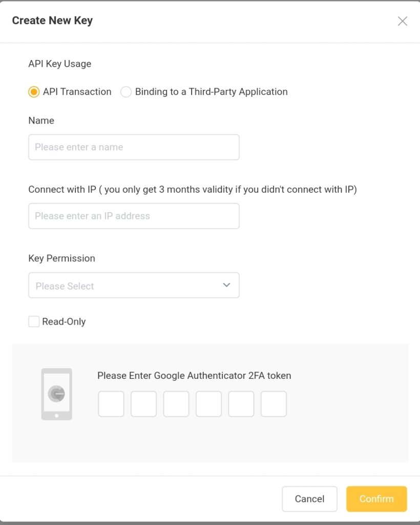Select the first 2FA token digit box
Image resolution: width=420 pixels, height=525 pixels.
(111, 404)
